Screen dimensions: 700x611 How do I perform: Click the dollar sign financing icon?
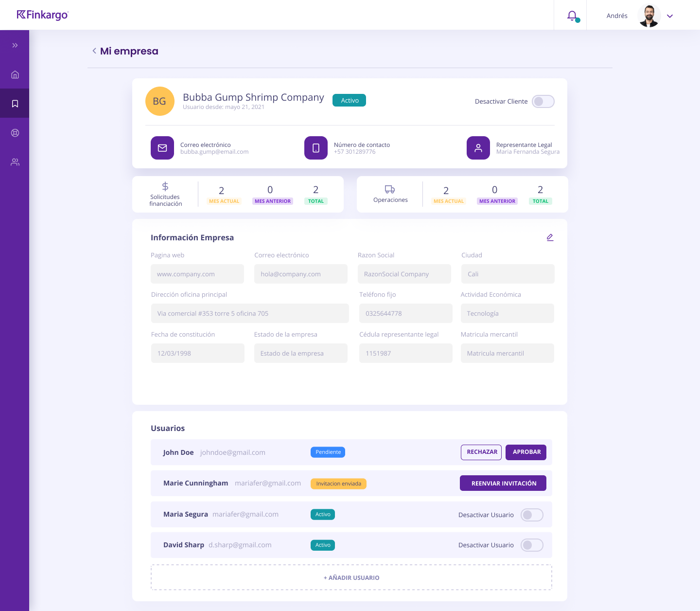click(165, 186)
